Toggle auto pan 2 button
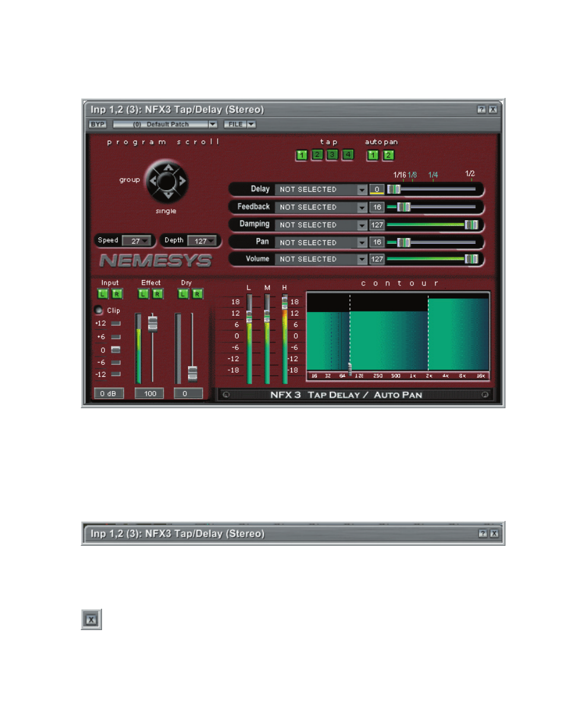This screenshot has height=728, width=566. [387, 155]
